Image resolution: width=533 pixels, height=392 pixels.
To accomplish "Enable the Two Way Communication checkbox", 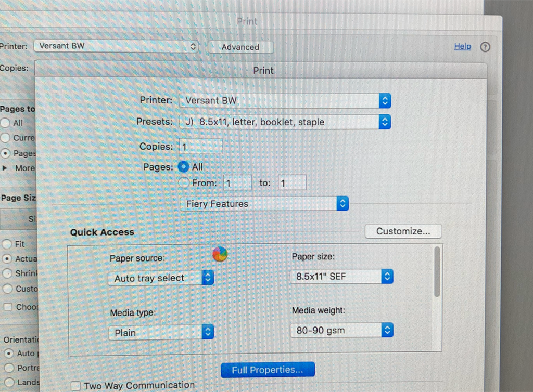I will 76,386.
